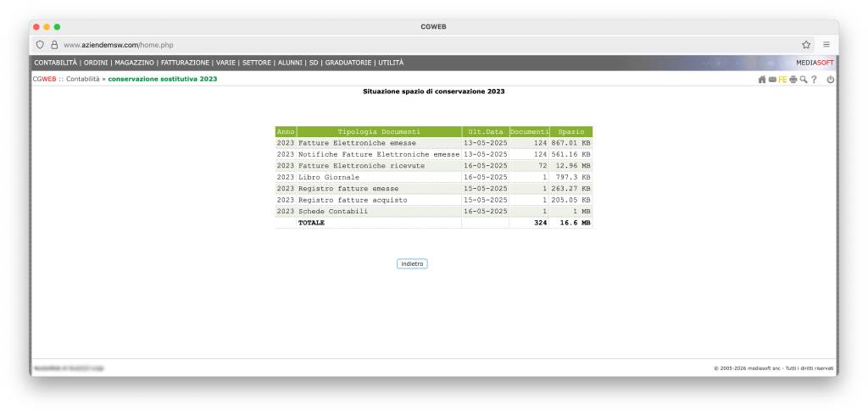The width and height of the screenshot is (868, 415).
Task: Open the browser hamburger menu
Action: point(826,44)
